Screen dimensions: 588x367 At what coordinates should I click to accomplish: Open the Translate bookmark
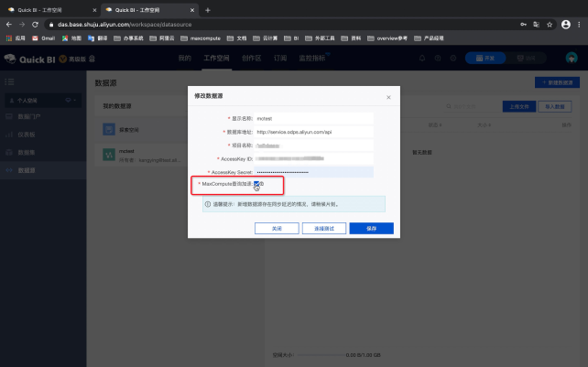point(97,38)
